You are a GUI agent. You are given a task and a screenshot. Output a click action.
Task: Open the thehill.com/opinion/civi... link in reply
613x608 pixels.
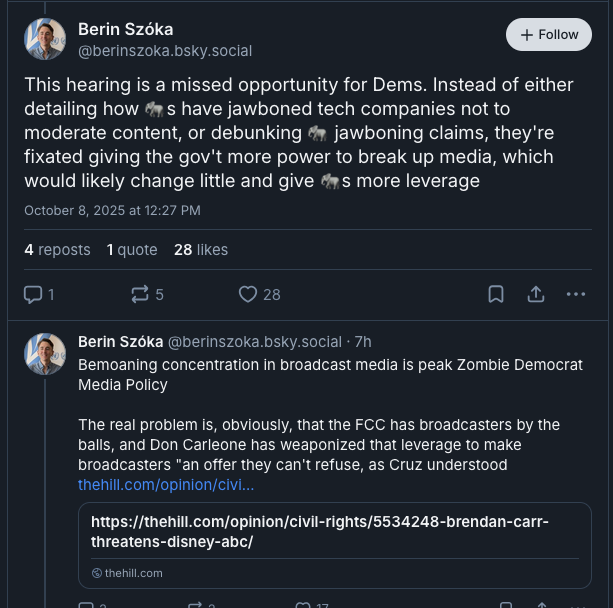click(166, 485)
